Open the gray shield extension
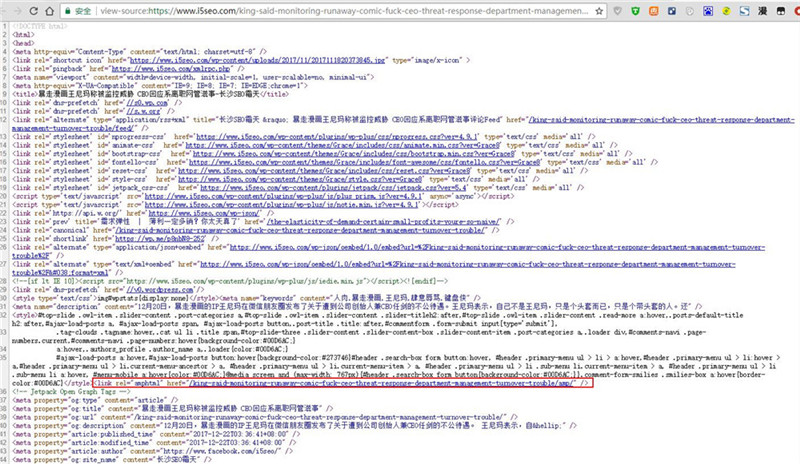The width and height of the screenshot is (800, 464). 617,11
